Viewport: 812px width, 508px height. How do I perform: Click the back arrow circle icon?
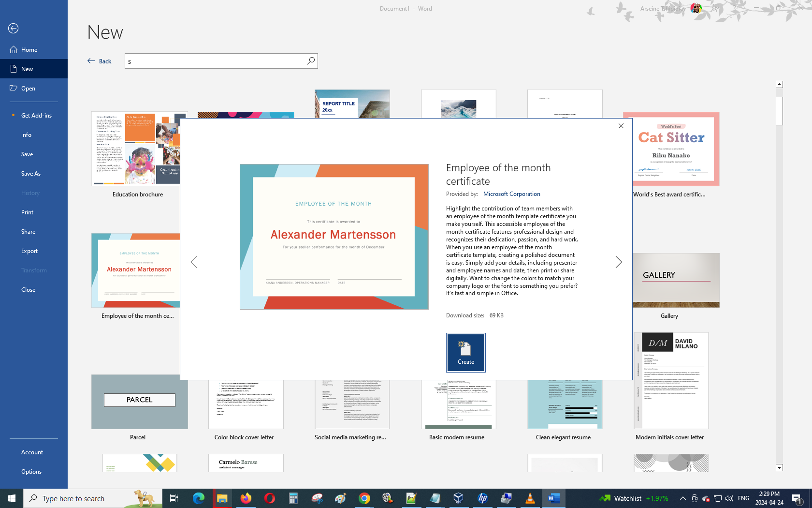14,29
